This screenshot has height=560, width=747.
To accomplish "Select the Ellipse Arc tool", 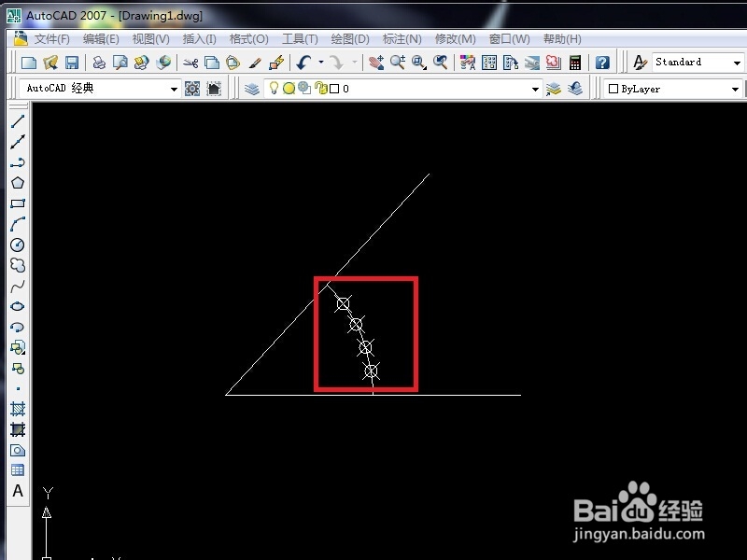I will [x=18, y=328].
